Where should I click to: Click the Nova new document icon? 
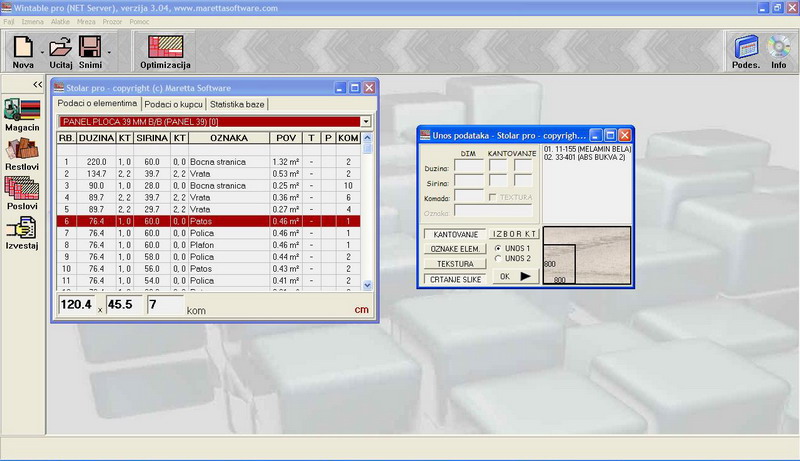coord(21,46)
